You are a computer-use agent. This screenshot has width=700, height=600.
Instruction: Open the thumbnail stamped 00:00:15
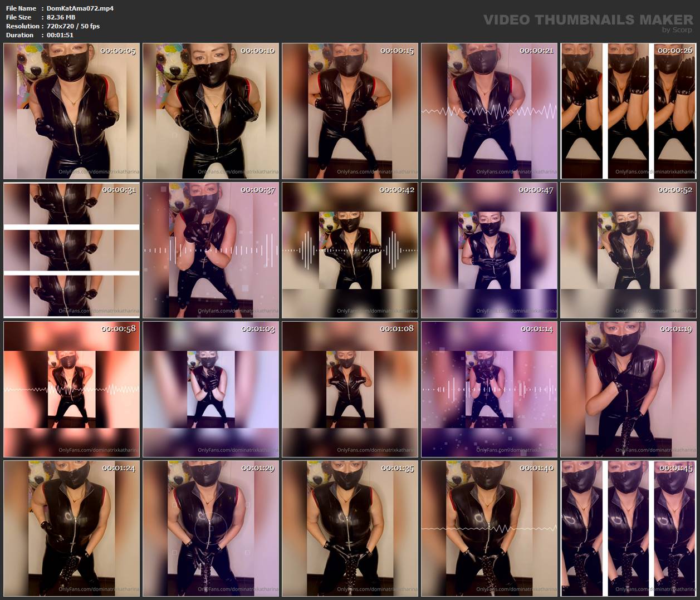point(350,111)
